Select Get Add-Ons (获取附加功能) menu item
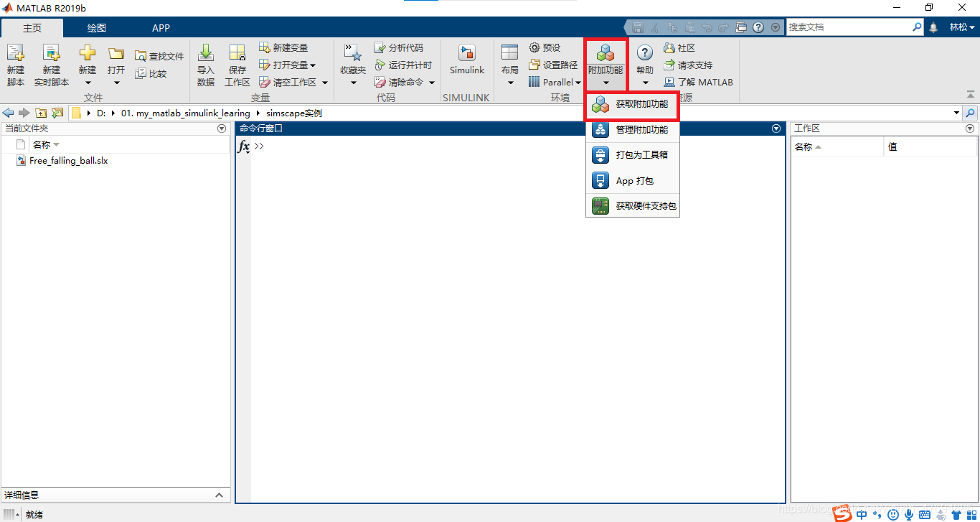The width and height of the screenshot is (980, 522). pos(632,105)
